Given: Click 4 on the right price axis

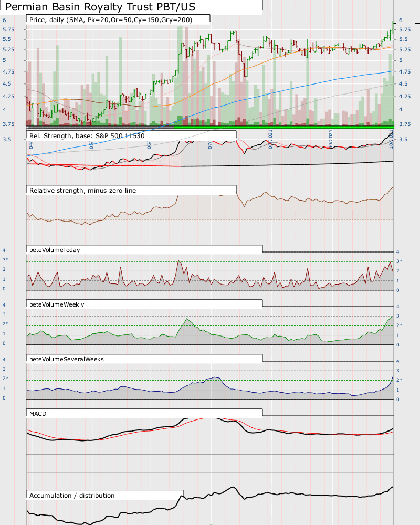Looking at the screenshot, I should [401, 109].
